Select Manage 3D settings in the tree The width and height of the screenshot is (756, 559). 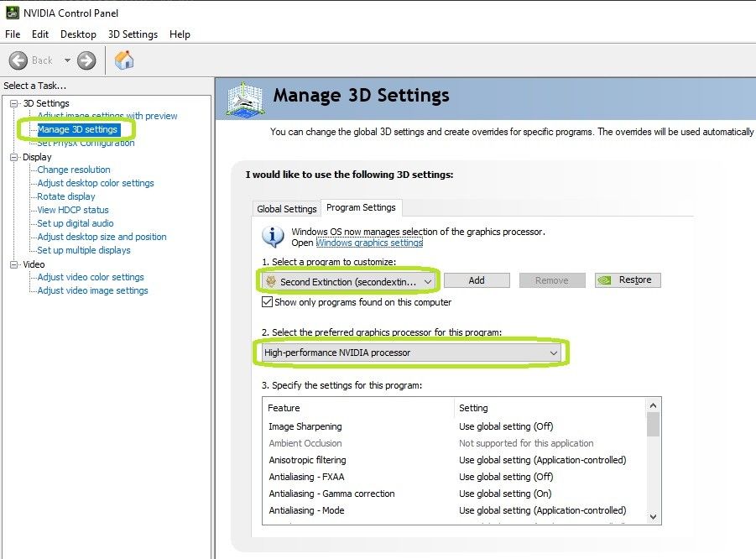point(78,129)
